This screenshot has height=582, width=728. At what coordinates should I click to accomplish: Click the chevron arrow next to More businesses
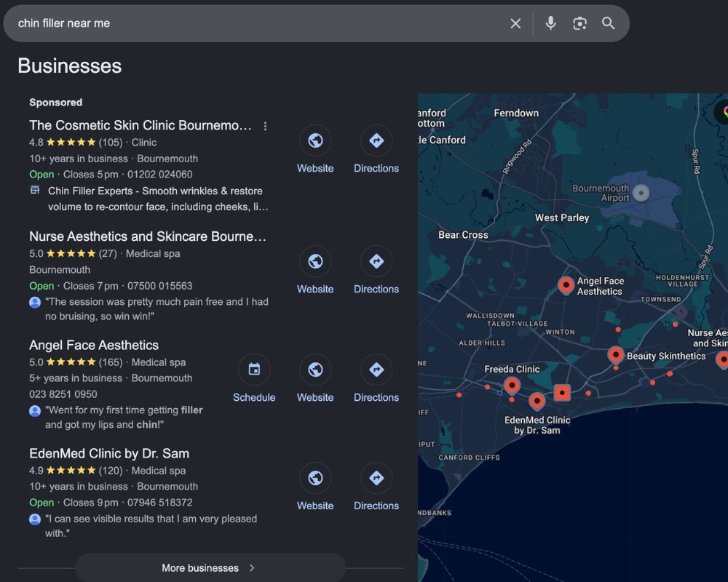[x=252, y=567]
